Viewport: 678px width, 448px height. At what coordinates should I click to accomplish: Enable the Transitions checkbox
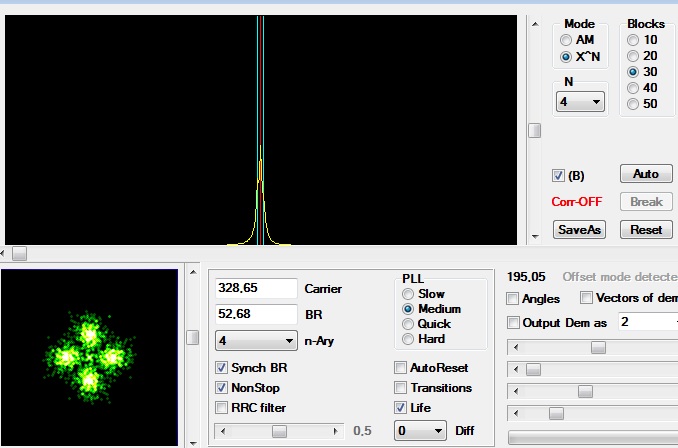400,388
